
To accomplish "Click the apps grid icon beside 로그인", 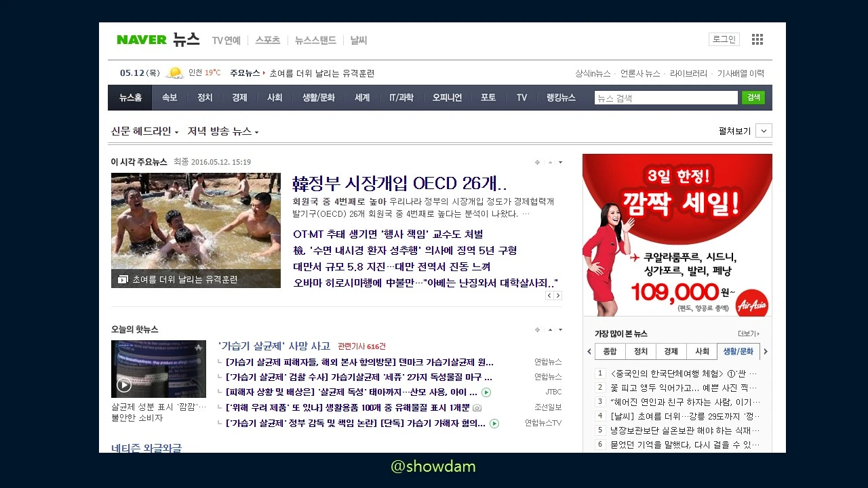I will 757,39.
